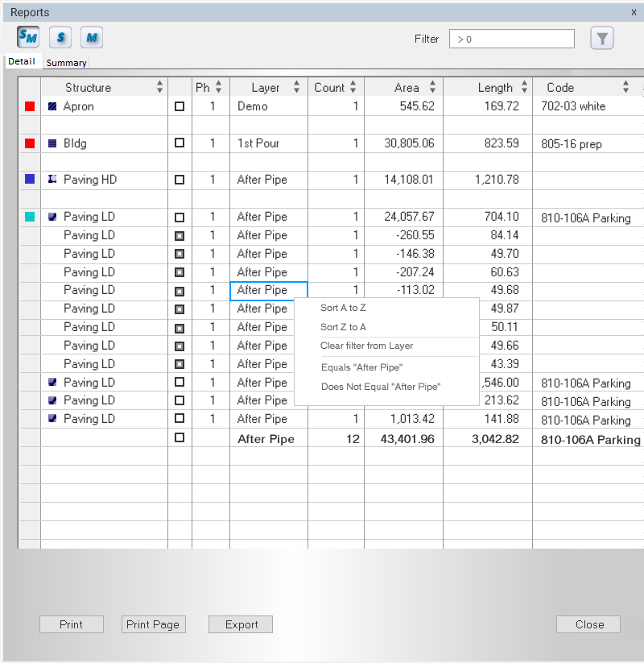Choose Sort A to Z
Screen dimensions: 644x663
click(x=343, y=308)
